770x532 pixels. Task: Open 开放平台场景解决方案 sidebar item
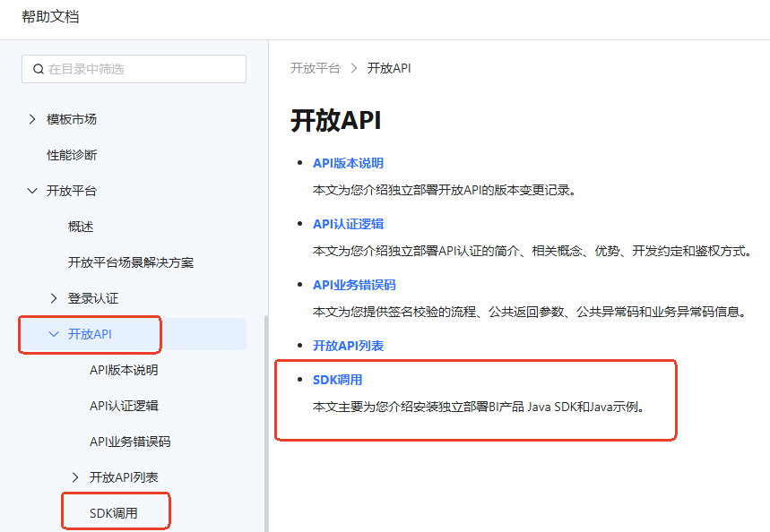131,262
